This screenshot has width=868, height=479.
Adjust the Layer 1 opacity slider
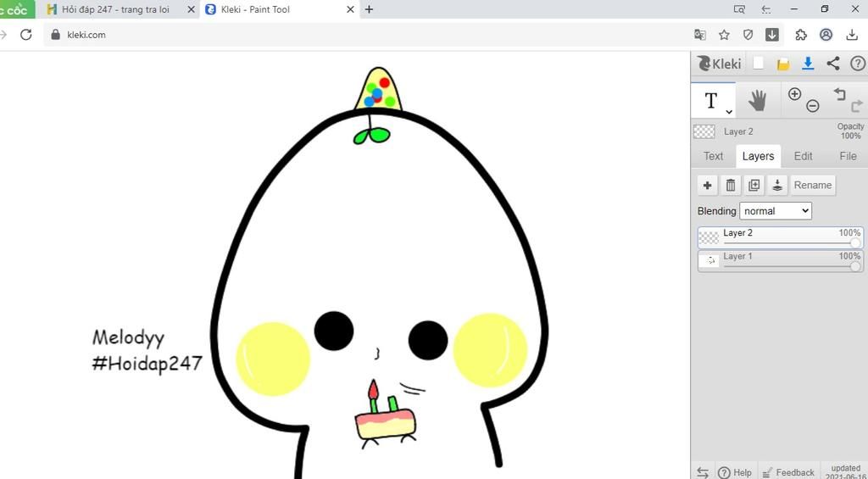coord(792,267)
